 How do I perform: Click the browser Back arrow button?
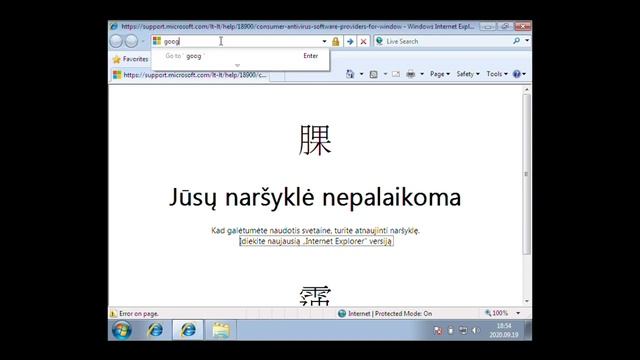click(x=117, y=41)
